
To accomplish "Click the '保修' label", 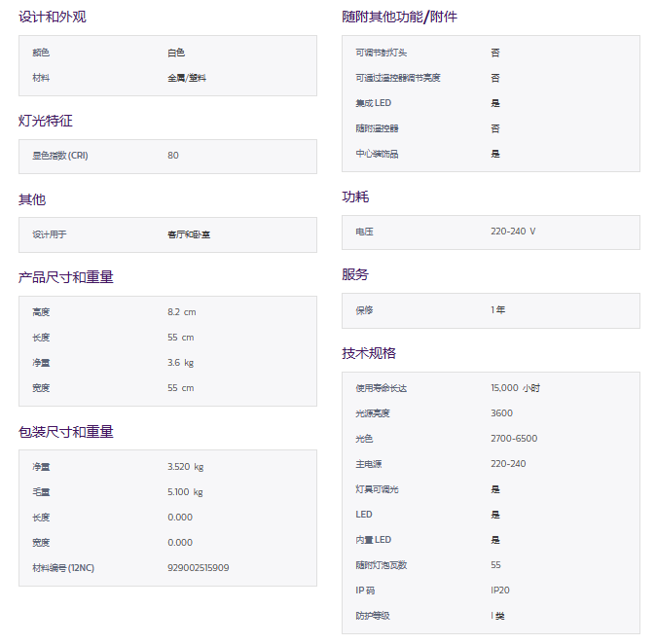I will (x=364, y=310).
